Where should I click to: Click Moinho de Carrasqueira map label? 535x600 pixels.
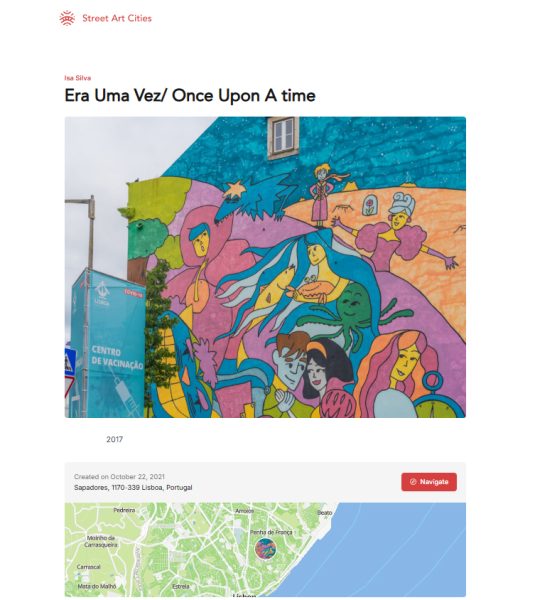tap(101, 541)
